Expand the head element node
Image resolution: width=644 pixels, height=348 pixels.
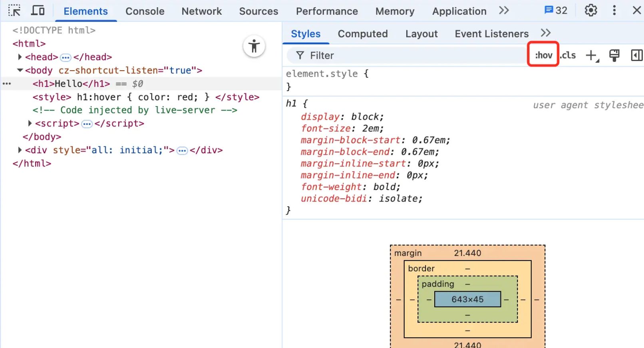20,57
